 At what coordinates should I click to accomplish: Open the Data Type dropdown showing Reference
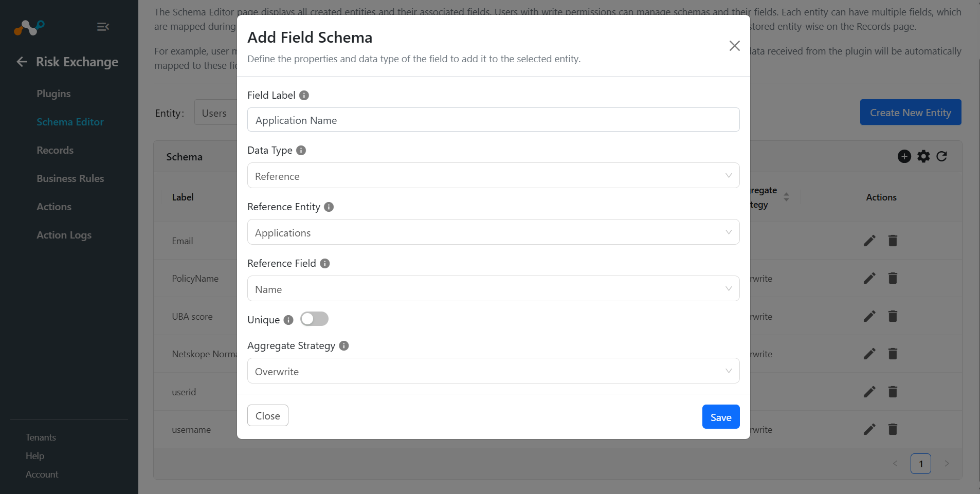pos(493,176)
